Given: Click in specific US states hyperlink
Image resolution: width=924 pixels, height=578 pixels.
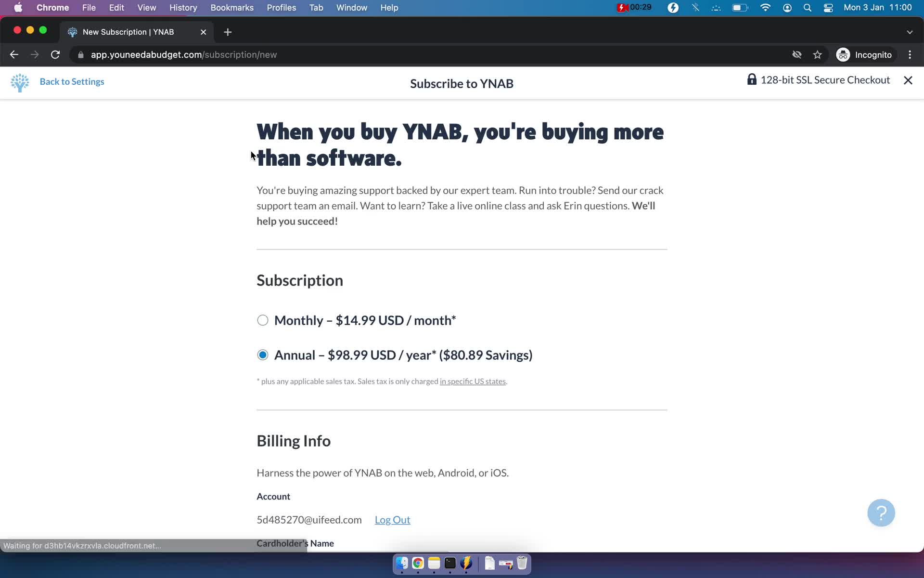Looking at the screenshot, I should coord(472,381).
